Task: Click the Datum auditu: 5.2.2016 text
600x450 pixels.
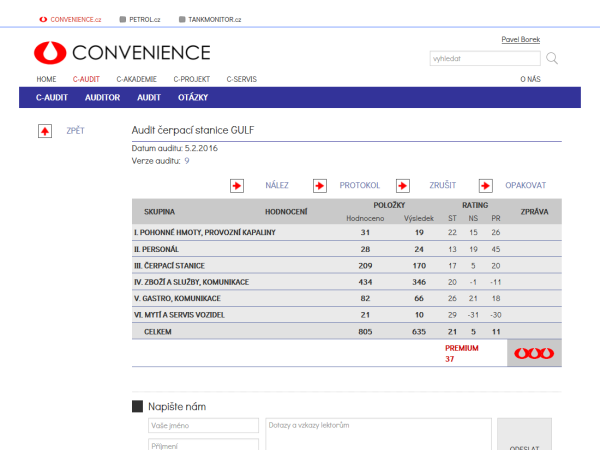Action: 174,148
